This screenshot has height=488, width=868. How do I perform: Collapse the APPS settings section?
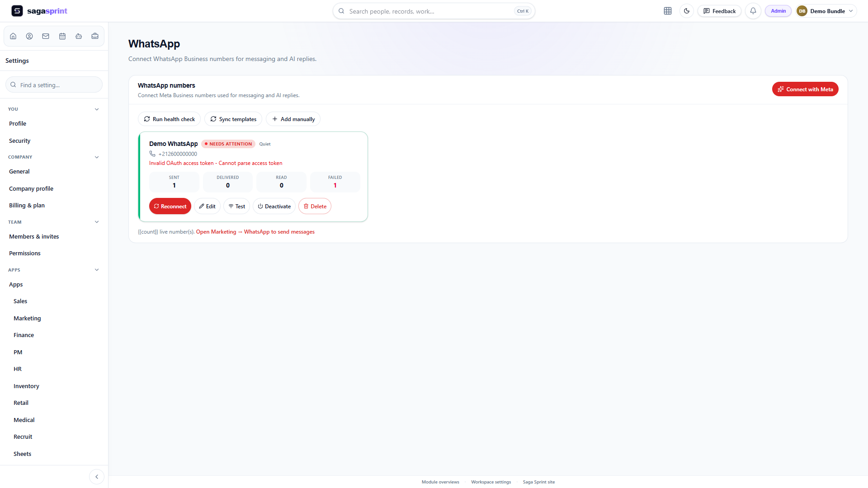(97, 270)
